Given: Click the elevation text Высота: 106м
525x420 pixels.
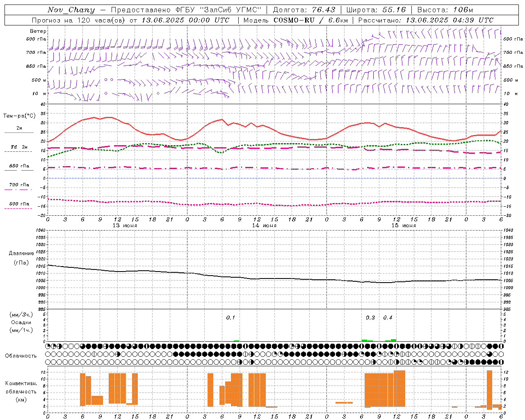Looking at the screenshot, I should point(445,10).
